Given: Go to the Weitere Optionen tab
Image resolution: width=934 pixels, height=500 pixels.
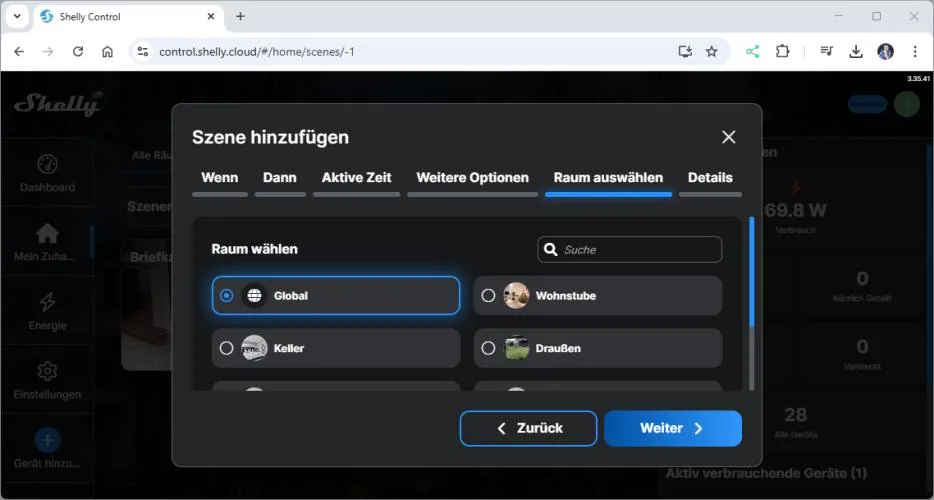Looking at the screenshot, I should pyautogui.click(x=472, y=178).
